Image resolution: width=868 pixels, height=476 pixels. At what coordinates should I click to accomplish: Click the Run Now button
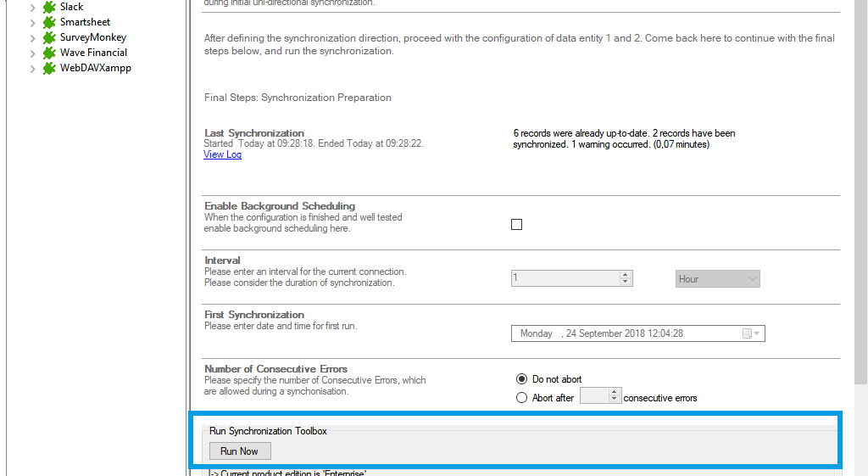pos(239,451)
